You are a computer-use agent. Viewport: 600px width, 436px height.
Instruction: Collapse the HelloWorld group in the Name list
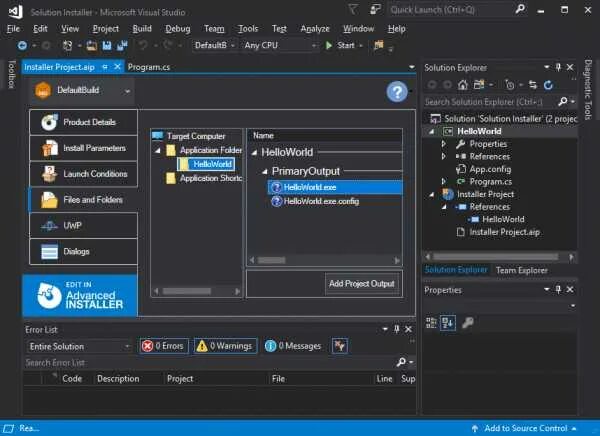coord(254,152)
